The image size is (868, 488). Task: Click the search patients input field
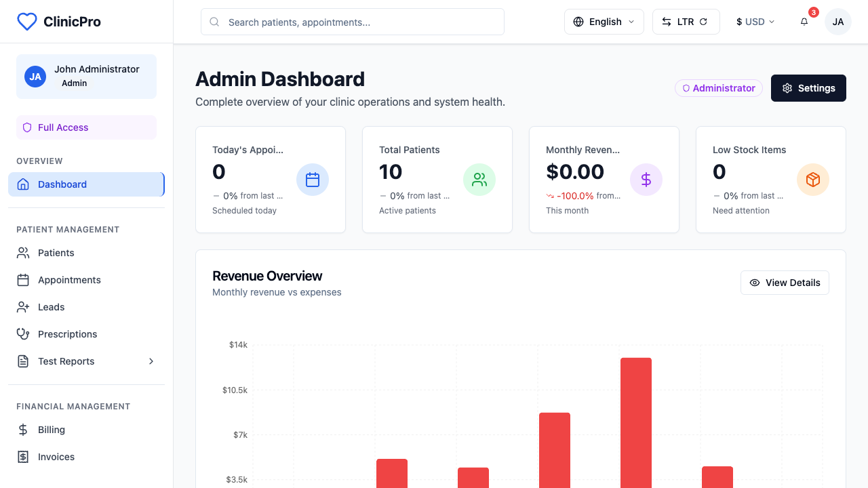point(353,22)
